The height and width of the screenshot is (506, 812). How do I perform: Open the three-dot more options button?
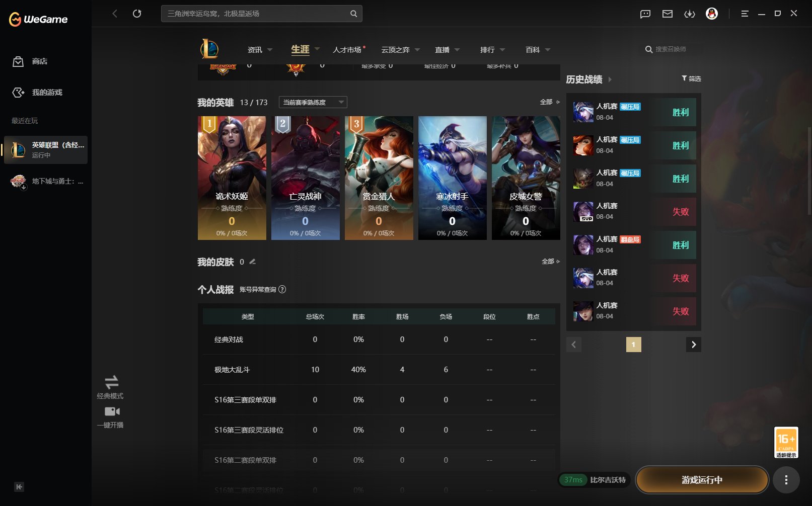coord(786,480)
